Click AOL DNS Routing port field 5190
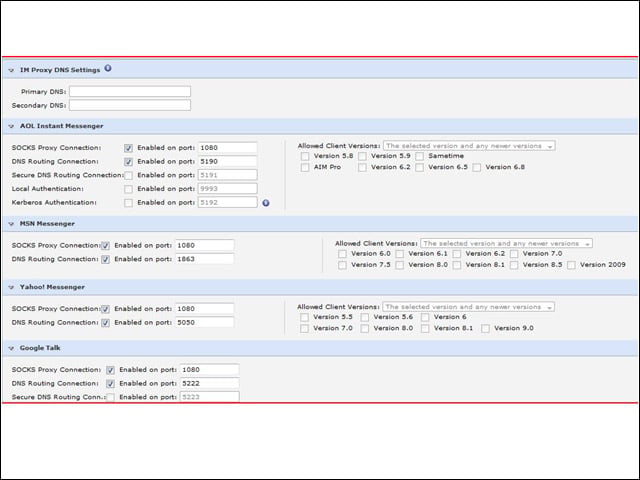 pos(227,161)
